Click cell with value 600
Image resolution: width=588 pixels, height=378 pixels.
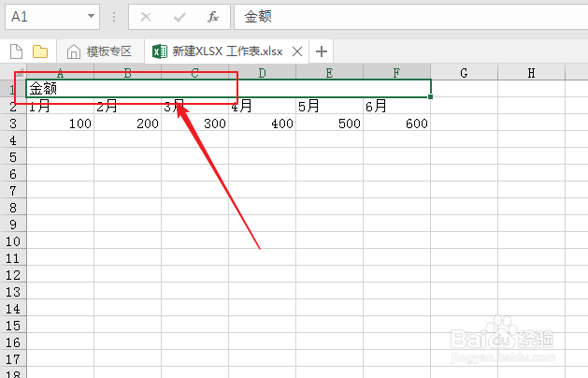pos(396,124)
